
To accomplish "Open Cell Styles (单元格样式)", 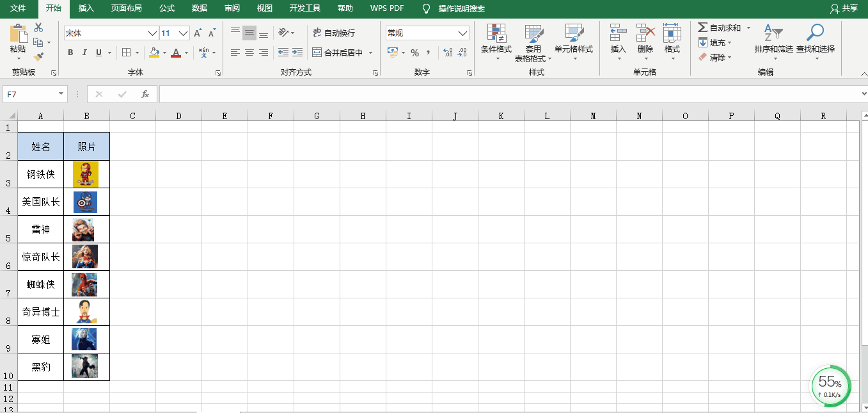I will [x=574, y=43].
